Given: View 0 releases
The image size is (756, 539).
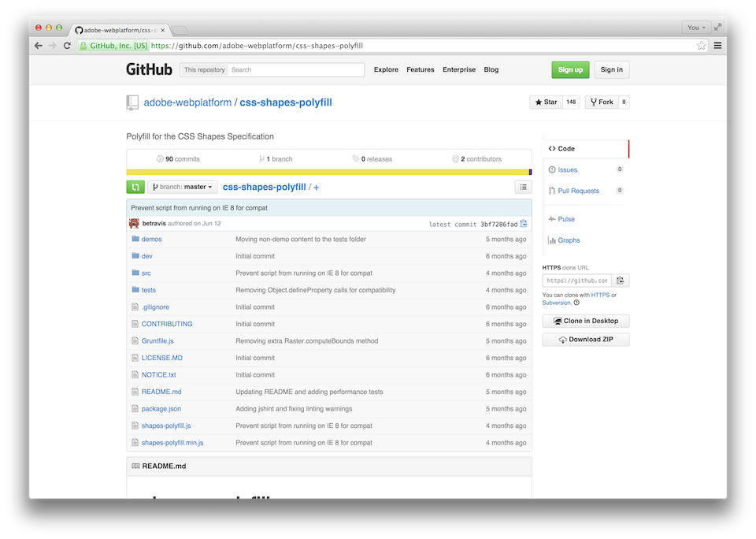Looking at the screenshot, I should [372, 159].
